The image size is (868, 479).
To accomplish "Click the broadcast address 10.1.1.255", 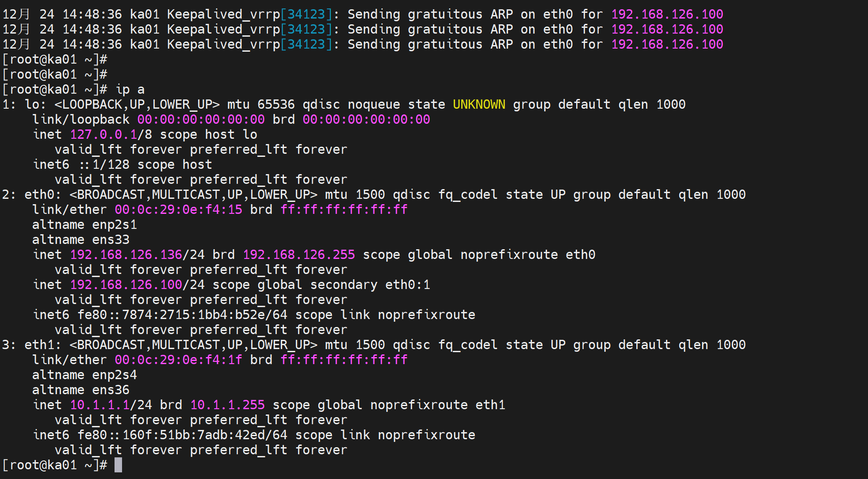I will tap(227, 405).
